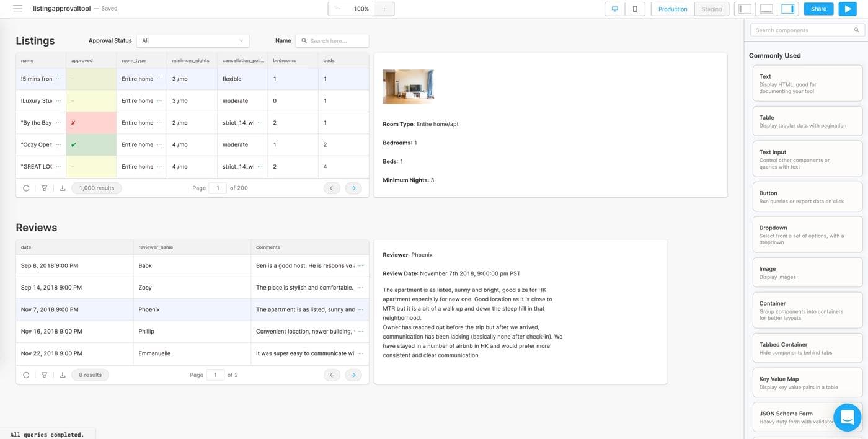Screen dimensions: 868x439
Task: Add a Tabbed Container component
Action: click(807, 348)
